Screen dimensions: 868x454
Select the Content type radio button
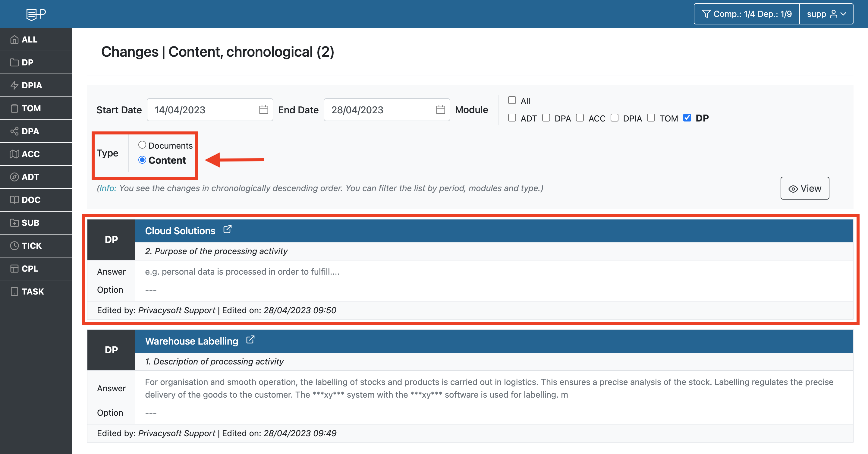pyautogui.click(x=142, y=160)
